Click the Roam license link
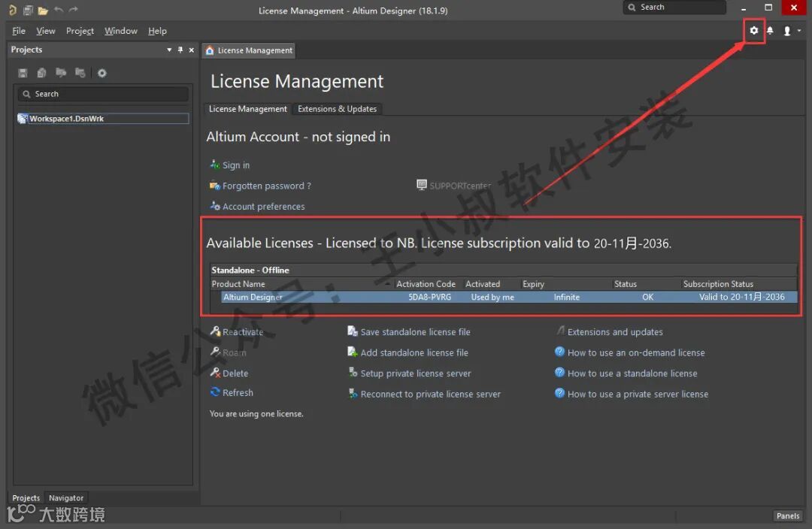 click(229, 352)
